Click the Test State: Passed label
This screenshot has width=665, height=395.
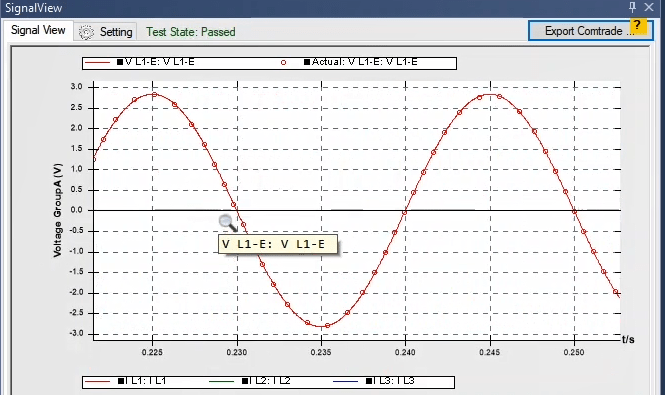(x=190, y=32)
